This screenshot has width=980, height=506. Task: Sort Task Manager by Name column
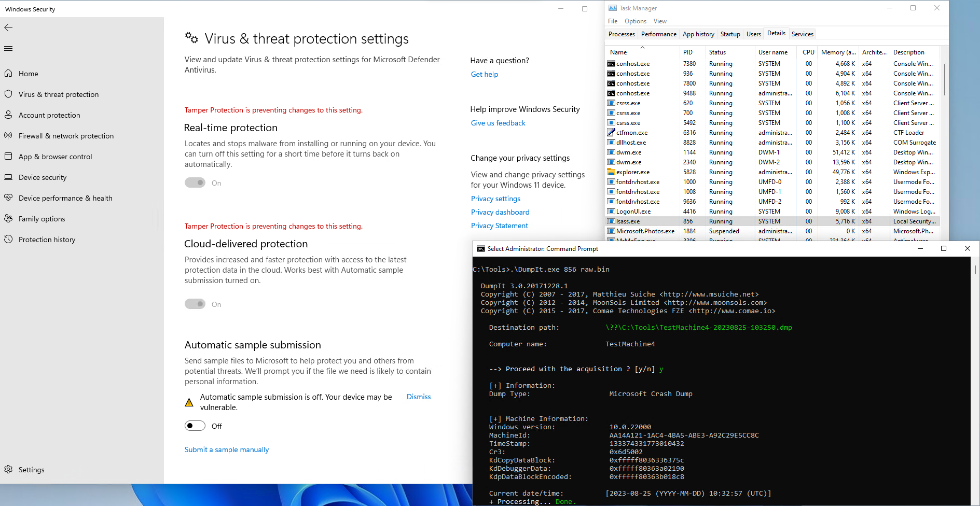(x=642, y=52)
